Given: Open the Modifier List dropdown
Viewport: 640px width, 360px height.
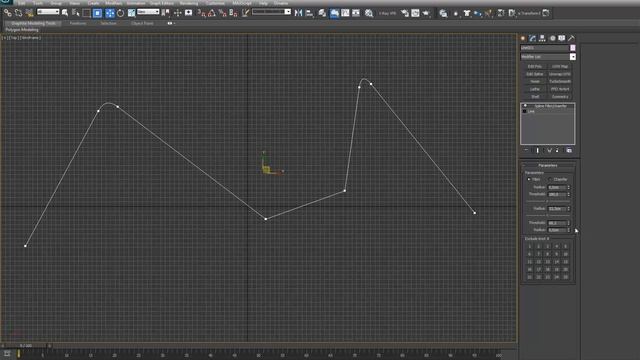Looking at the screenshot, I should coord(548,57).
